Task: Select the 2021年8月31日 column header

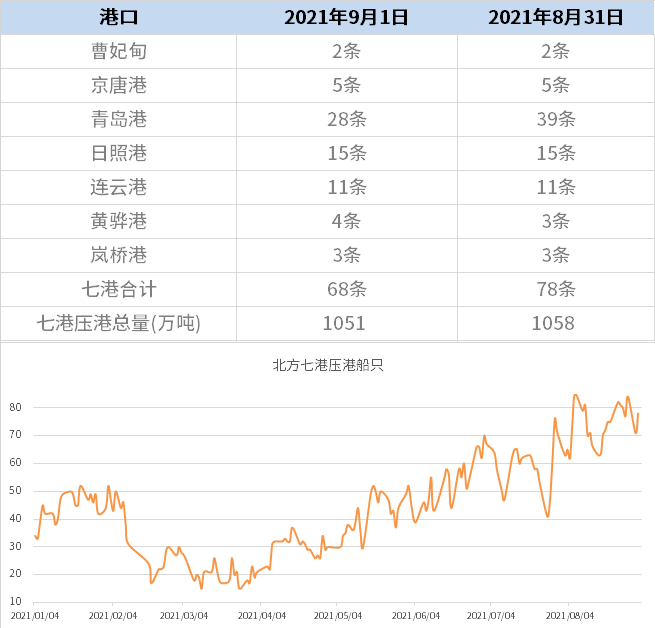Action: coord(555,18)
